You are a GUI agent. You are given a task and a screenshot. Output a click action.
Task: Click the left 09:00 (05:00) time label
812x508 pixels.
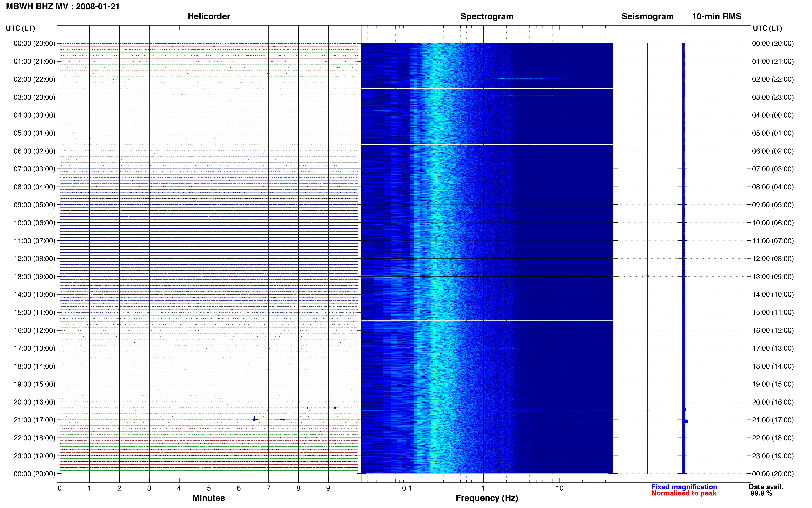click(34, 205)
